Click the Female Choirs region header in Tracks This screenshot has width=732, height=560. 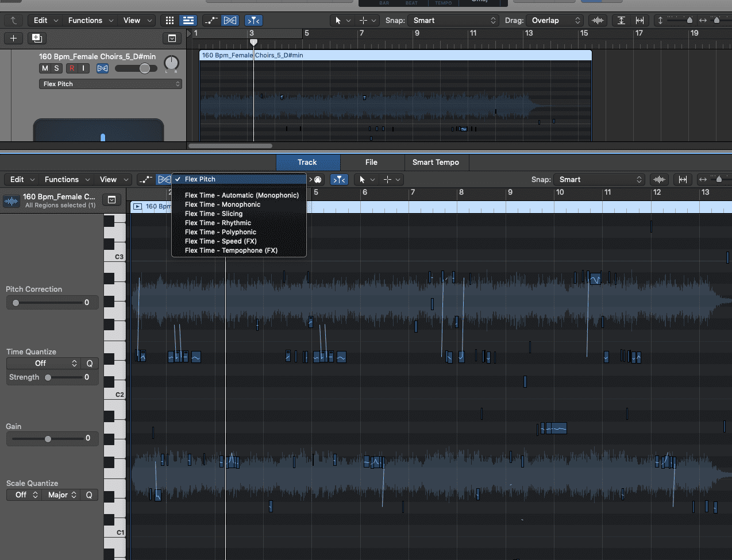(x=395, y=55)
